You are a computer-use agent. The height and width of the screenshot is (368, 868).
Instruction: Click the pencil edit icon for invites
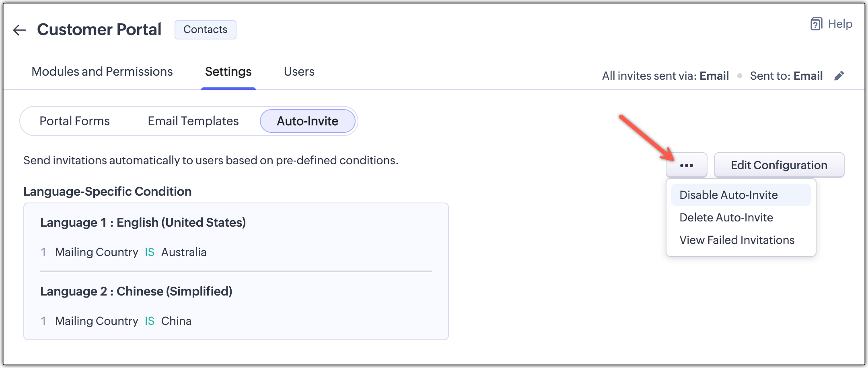pyautogui.click(x=839, y=76)
